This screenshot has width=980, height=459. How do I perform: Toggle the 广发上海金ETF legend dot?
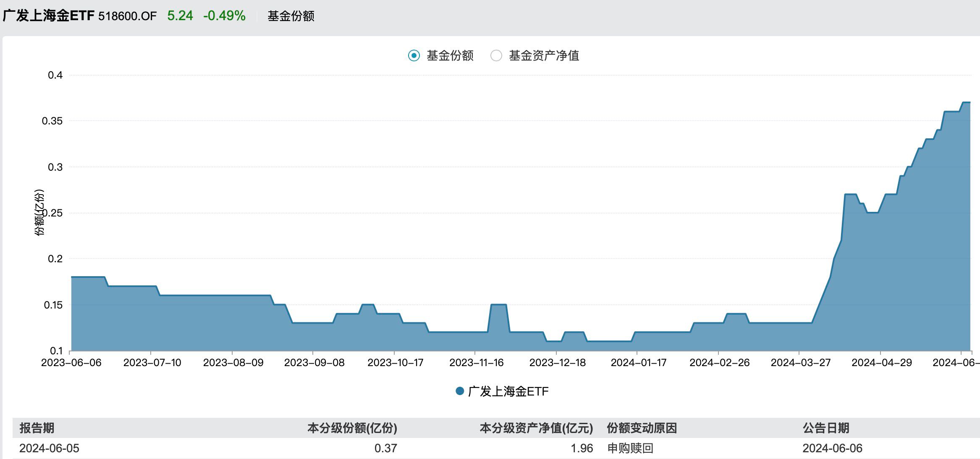click(460, 391)
